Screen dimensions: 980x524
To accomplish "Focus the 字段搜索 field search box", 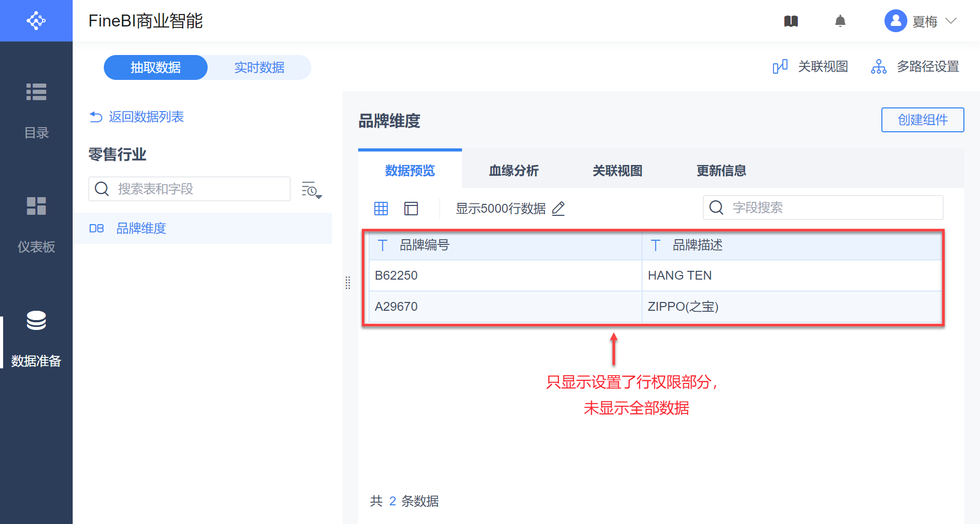I will [x=823, y=208].
